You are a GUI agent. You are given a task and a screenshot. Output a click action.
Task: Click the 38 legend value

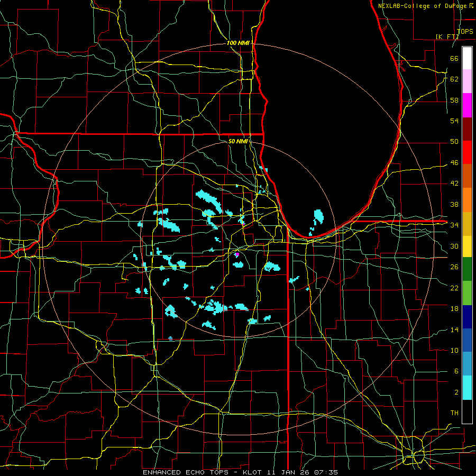pos(454,204)
